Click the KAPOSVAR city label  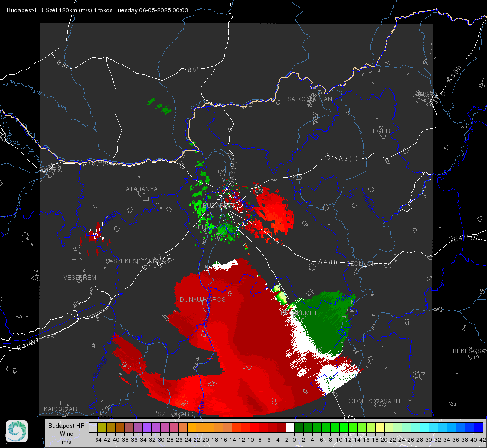(60, 409)
